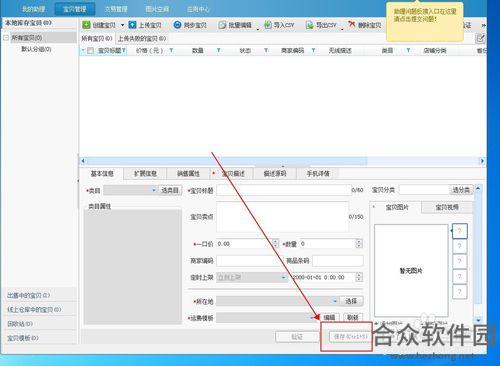
Task: Switch to 交易管理 main tab
Action: click(116, 9)
